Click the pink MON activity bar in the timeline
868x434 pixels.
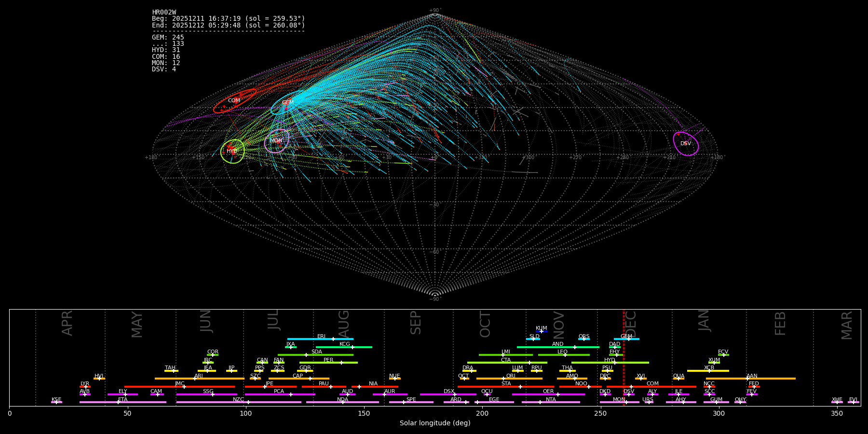coord(620,402)
